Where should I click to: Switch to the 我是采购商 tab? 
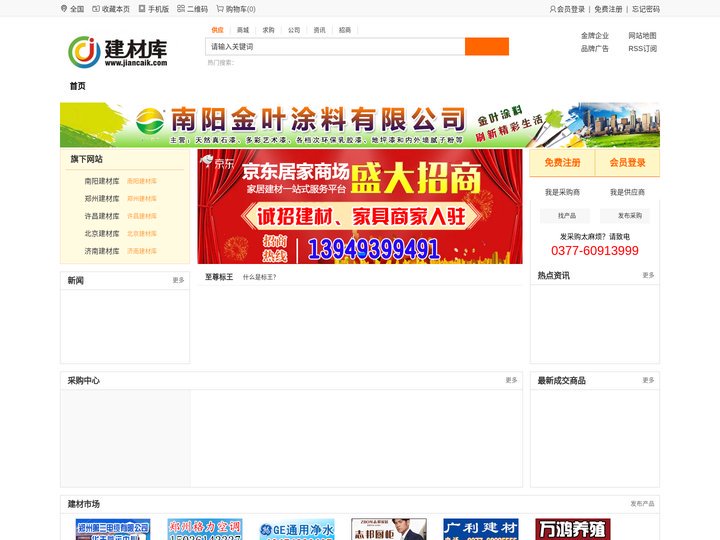(x=562, y=192)
